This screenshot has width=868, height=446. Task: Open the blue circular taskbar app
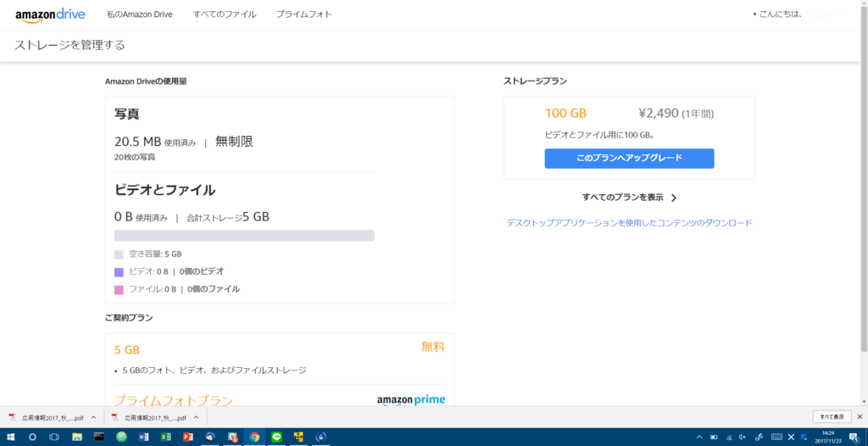point(321,437)
